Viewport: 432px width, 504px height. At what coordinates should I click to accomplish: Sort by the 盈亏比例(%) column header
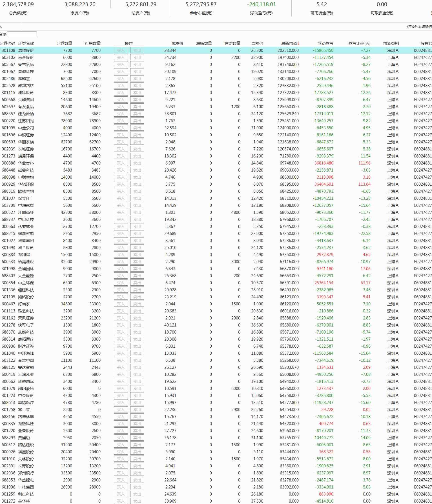coord(360,43)
